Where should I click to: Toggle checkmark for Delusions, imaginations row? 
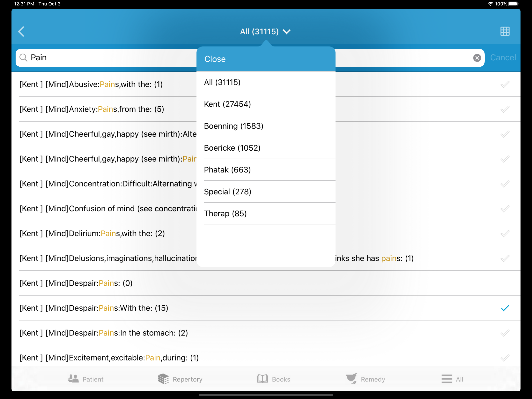coord(505,259)
